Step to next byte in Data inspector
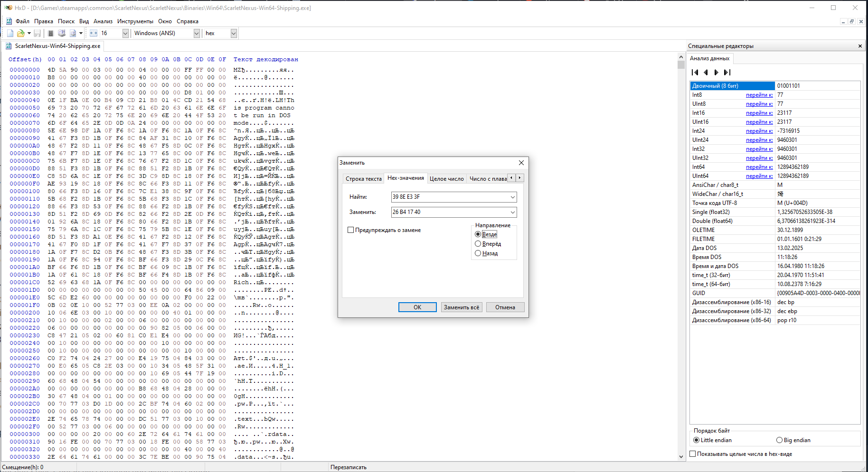The height and width of the screenshot is (472, 868). tap(716, 72)
